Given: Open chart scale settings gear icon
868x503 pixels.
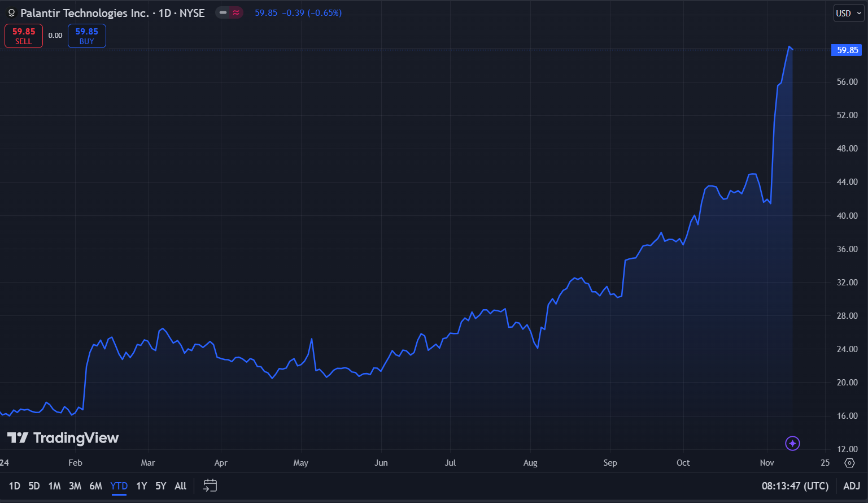Looking at the screenshot, I should point(849,463).
